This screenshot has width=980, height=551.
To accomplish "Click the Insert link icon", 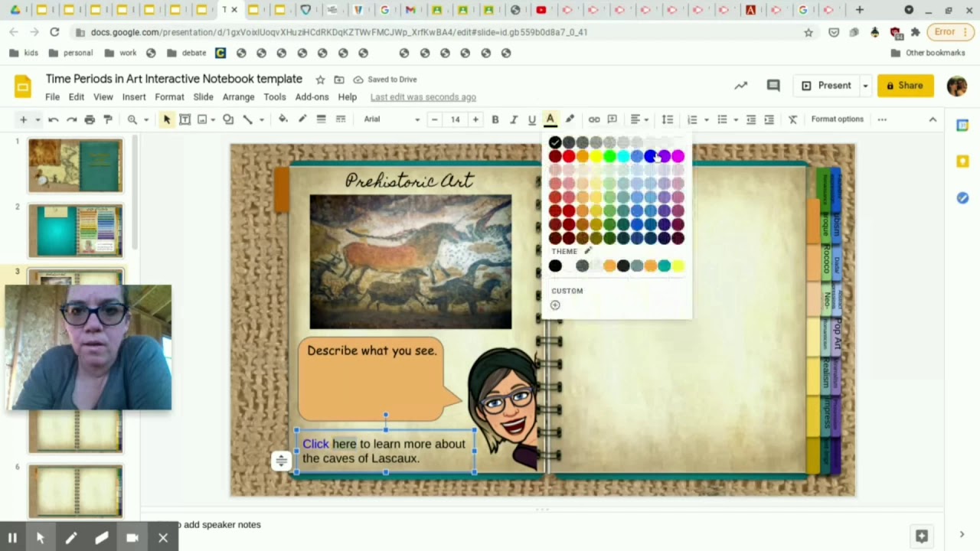I will [594, 119].
